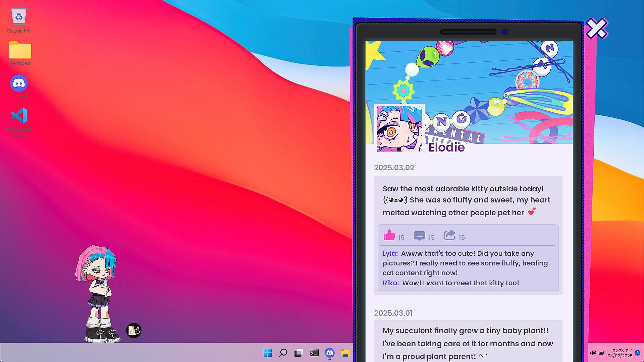Click the Task View taskbar icon
644x362 pixels.
tap(299, 353)
